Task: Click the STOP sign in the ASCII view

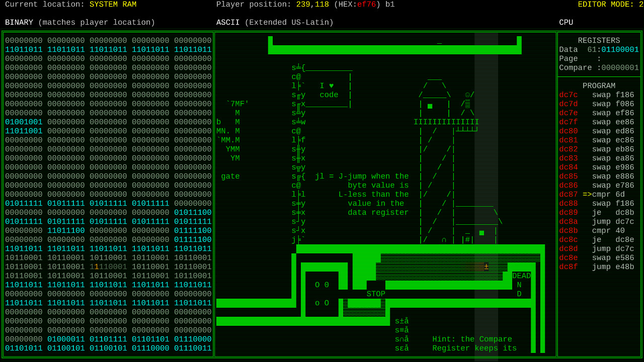Action: [375, 294]
